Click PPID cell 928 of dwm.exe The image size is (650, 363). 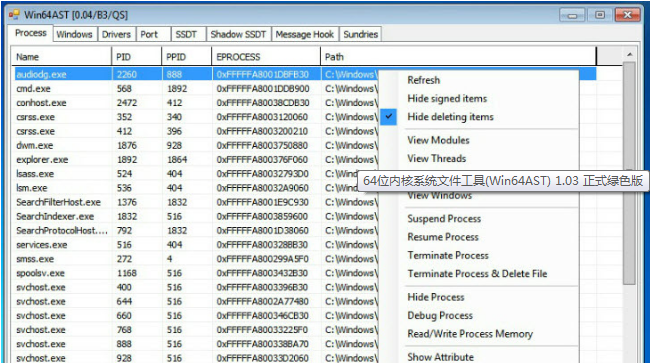click(174, 145)
